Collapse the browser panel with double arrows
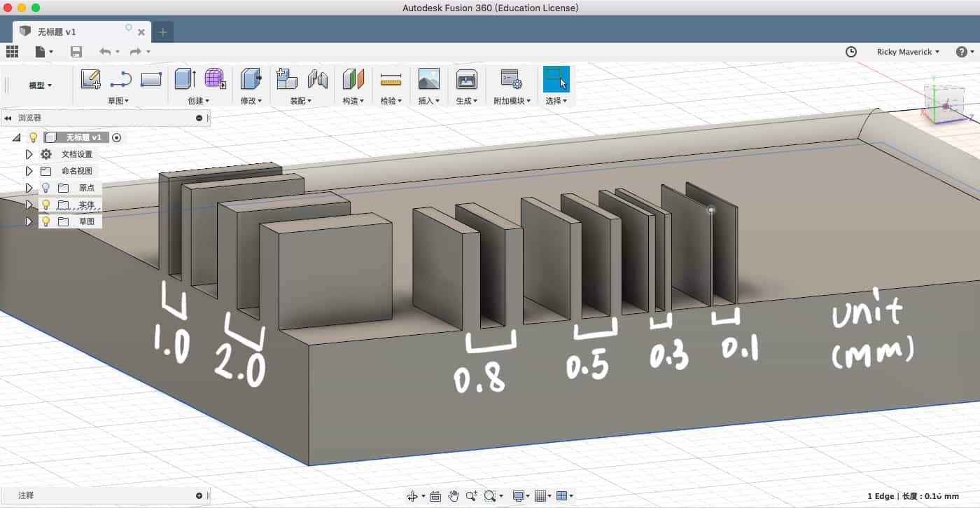The image size is (980, 508). click(8, 118)
